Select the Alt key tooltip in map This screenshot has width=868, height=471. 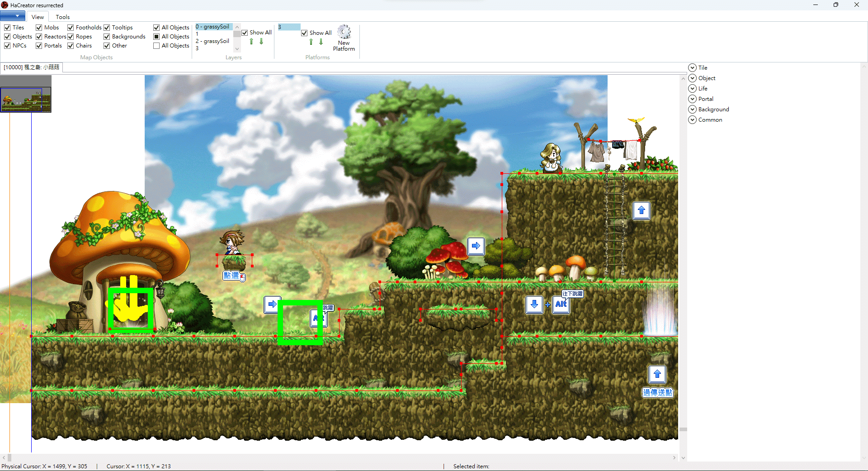click(561, 304)
